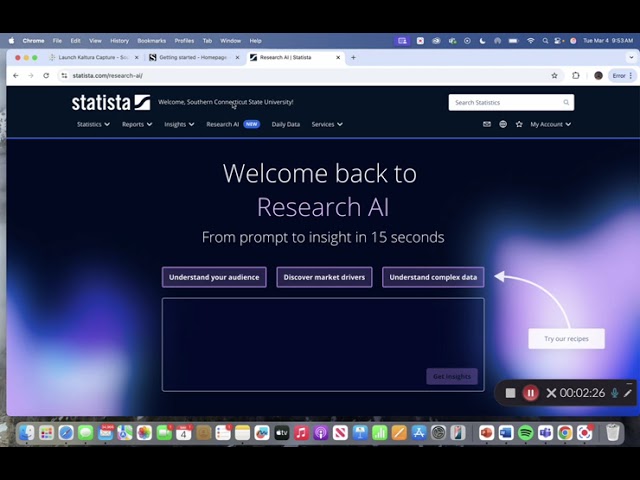Open the Profiles menu
Screen dimensions: 640x480
184,41
